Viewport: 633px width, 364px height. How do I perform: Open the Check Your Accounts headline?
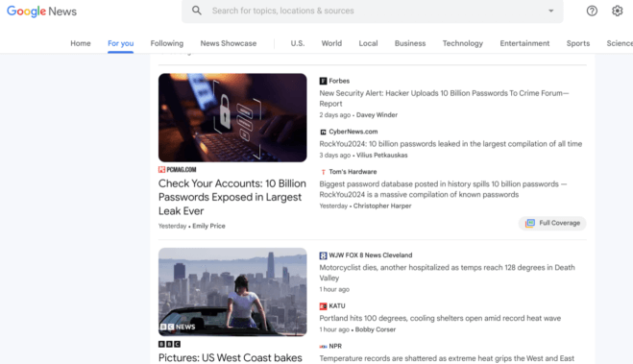coord(232,197)
